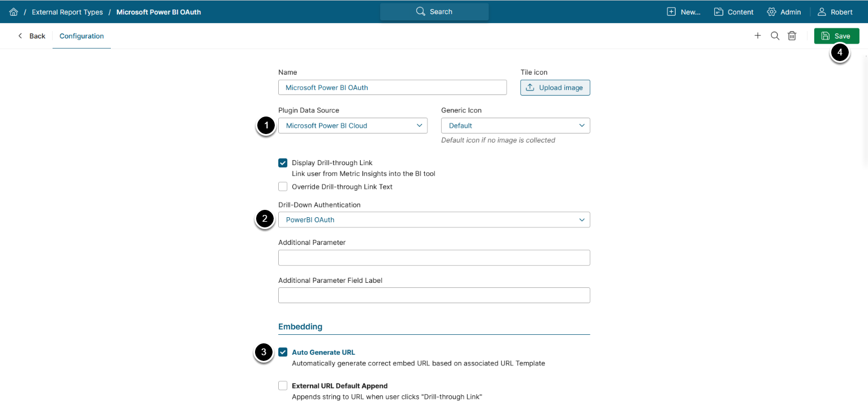Click the home icon in breadcrumb
Viewport: 868px width, 405px height.
pos(14,12)
